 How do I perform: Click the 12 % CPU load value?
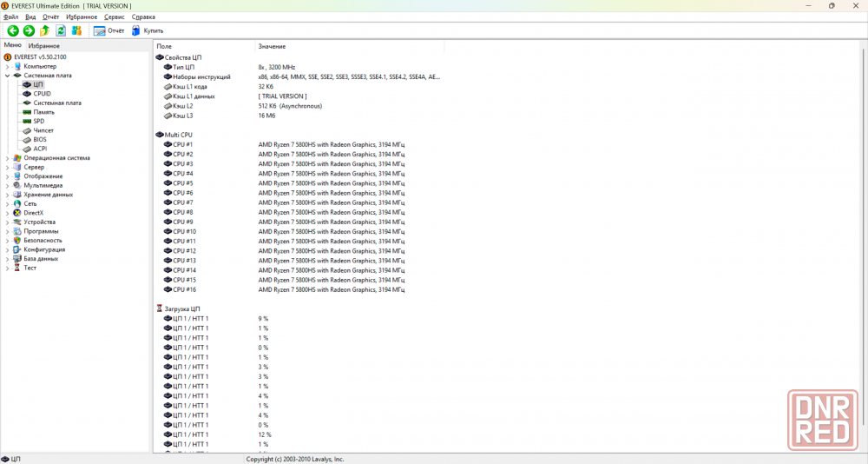click(x=265, y=434)
